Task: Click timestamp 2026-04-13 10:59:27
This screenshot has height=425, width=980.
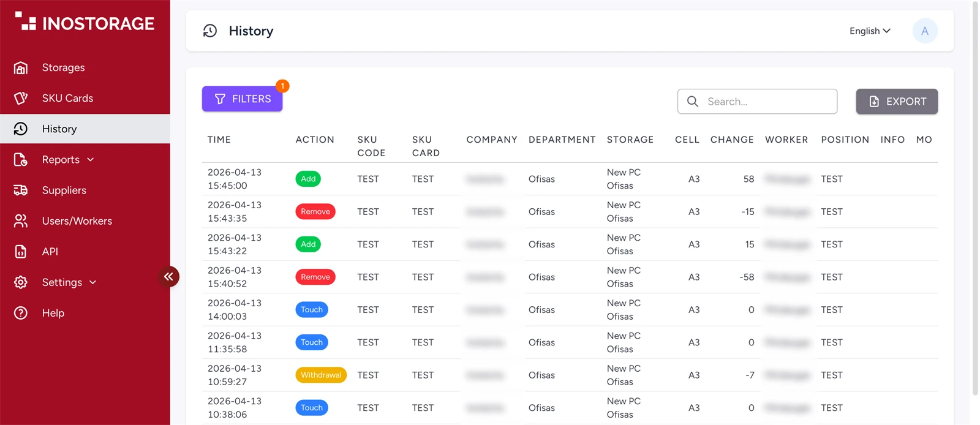Action: coord(235,375)
